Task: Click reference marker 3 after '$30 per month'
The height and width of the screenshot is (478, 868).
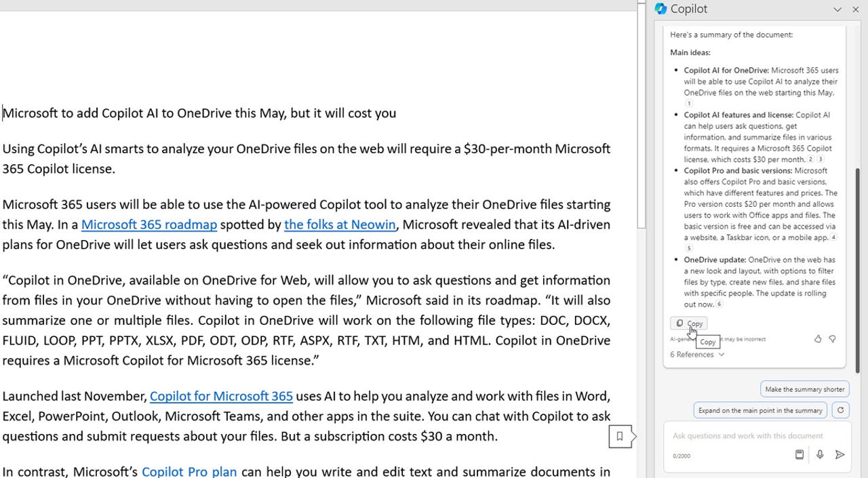Action: click(x=821, y=159)
